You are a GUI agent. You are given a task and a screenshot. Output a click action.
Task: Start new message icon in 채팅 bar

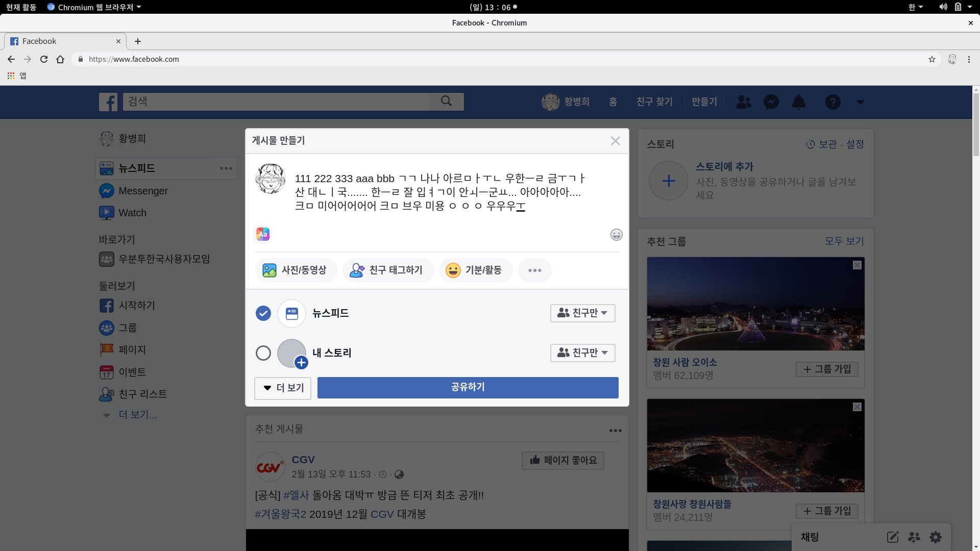click(x=892, y=537)
